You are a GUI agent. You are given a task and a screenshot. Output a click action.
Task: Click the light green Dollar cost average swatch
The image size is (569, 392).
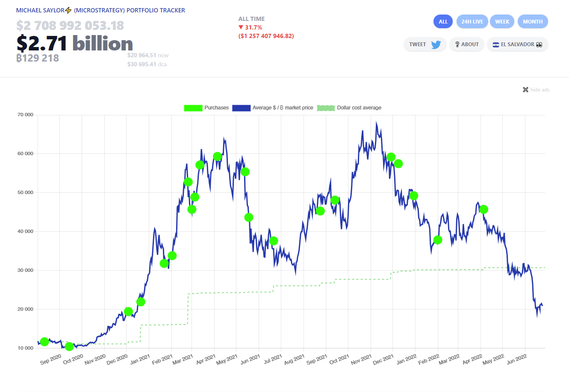point(326,108)
